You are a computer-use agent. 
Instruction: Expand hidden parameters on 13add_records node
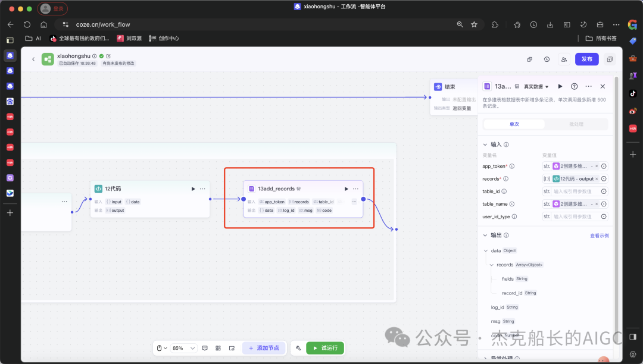[354, 202]
